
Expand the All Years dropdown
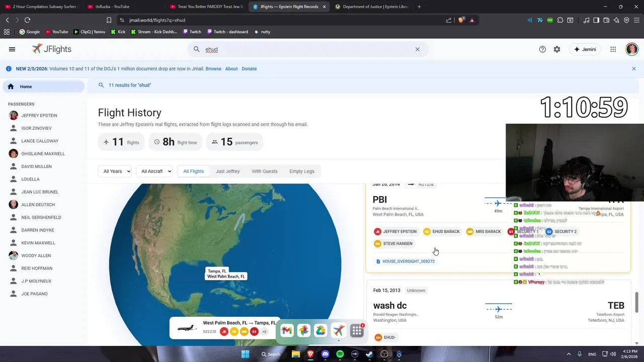[115, 171]
